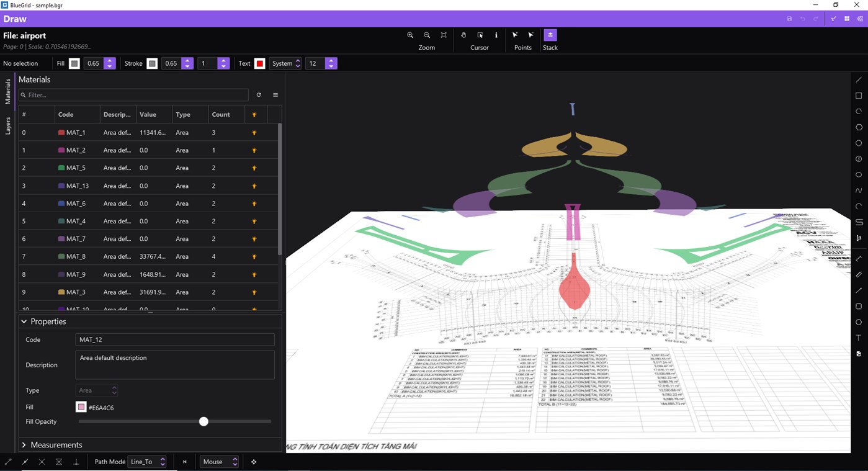868x471 pixels.
Task: Select the MAT_4 material row
Action: [148, 221]
